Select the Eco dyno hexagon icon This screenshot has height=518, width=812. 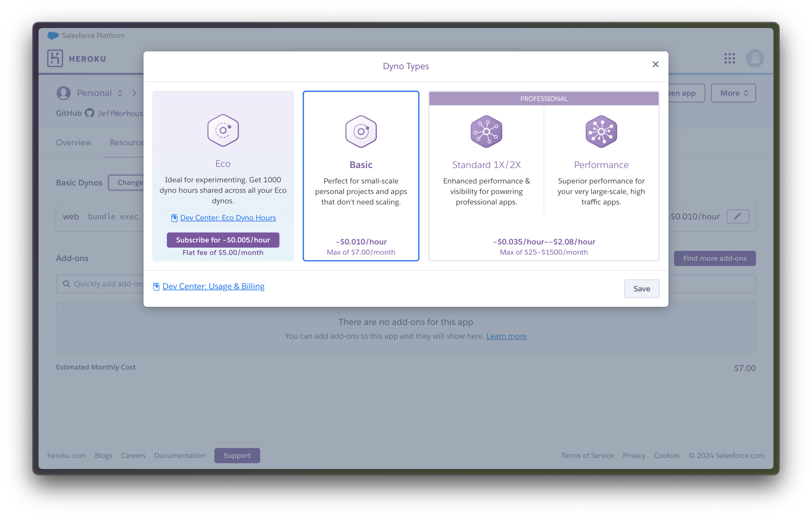223,130
